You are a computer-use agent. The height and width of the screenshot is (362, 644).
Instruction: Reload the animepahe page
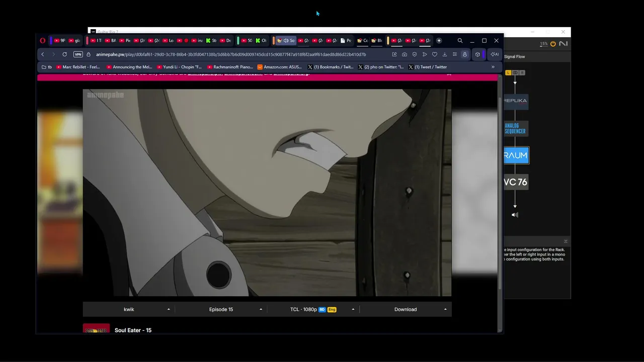point(64,54)
